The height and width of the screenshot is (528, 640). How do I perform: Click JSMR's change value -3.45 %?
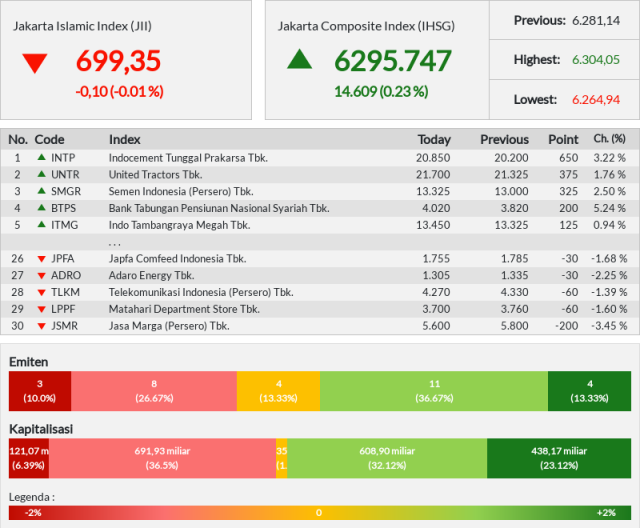tap(609, 326)
